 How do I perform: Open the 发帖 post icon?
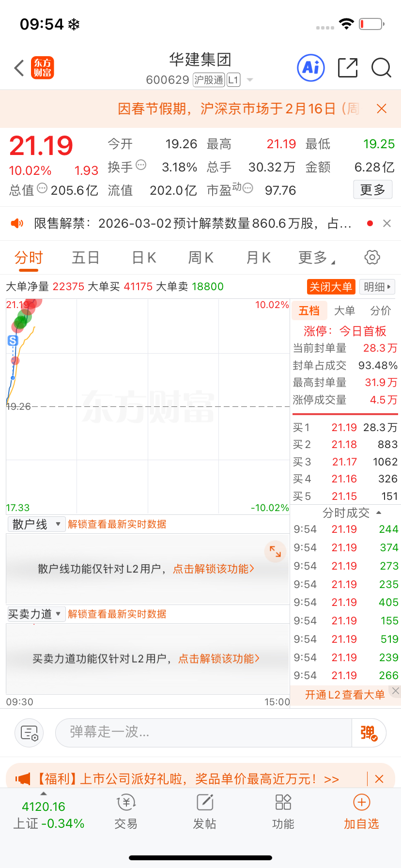(204, 812)
